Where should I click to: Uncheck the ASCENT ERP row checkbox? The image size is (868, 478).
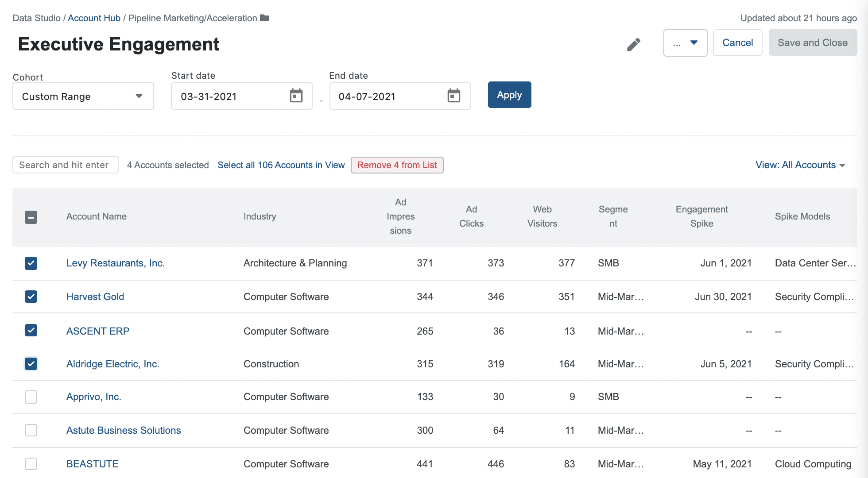[31, 330]
